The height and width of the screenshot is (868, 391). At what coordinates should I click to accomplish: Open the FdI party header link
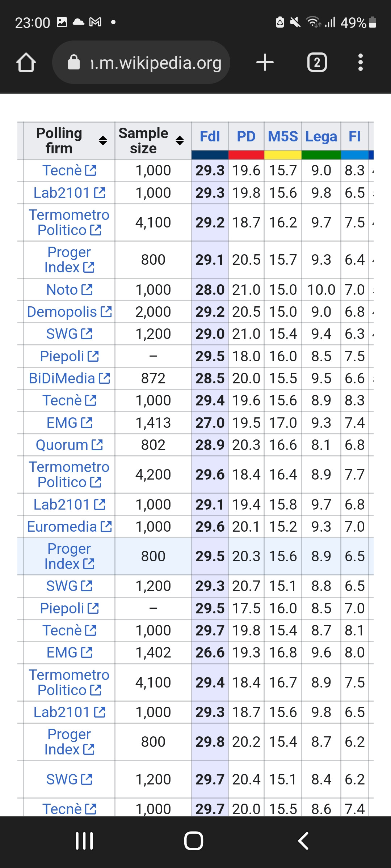point(210,137)
